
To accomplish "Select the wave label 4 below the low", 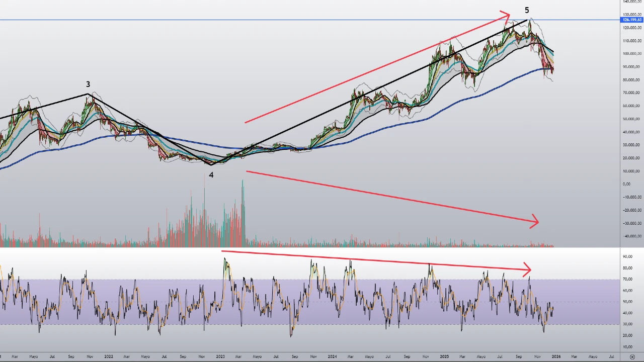I will click(x=211, y=175).
